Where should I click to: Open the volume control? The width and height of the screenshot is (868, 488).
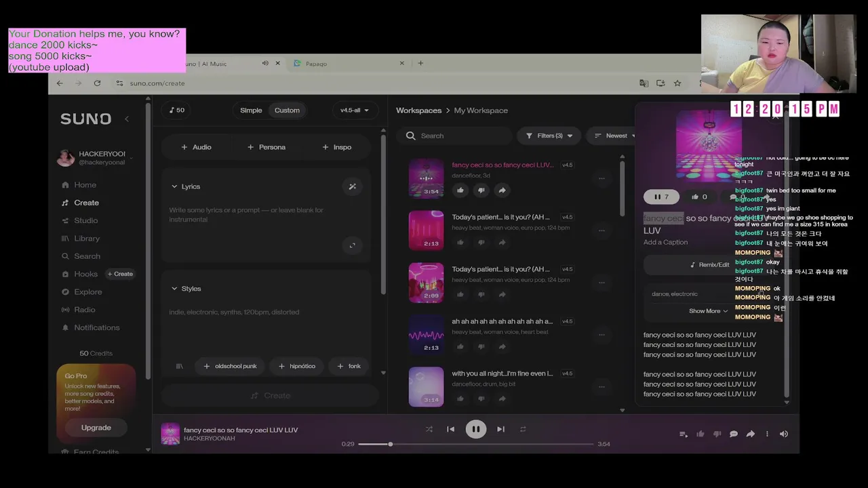click(784, 434)
